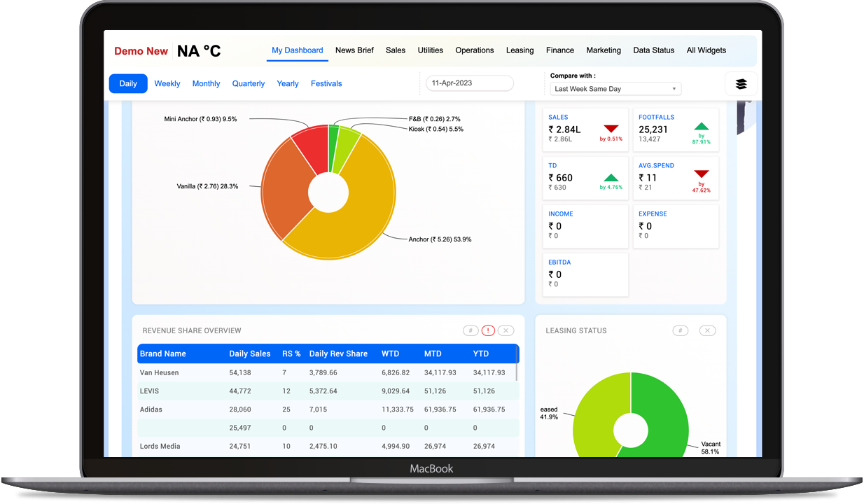Image resolution: width=864 pixels, height=504 pixels.
Task: Select the Adidas row
Action: [x=328, y=409]
